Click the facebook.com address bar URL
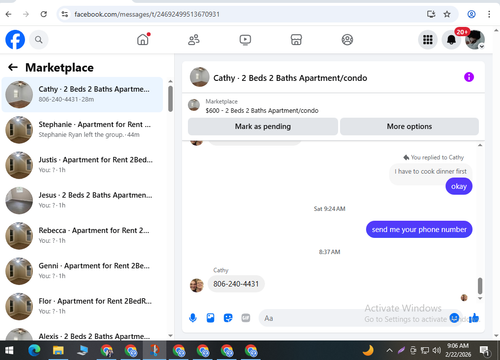This screenshot has width=500, height=360. [x=147, y=14]
